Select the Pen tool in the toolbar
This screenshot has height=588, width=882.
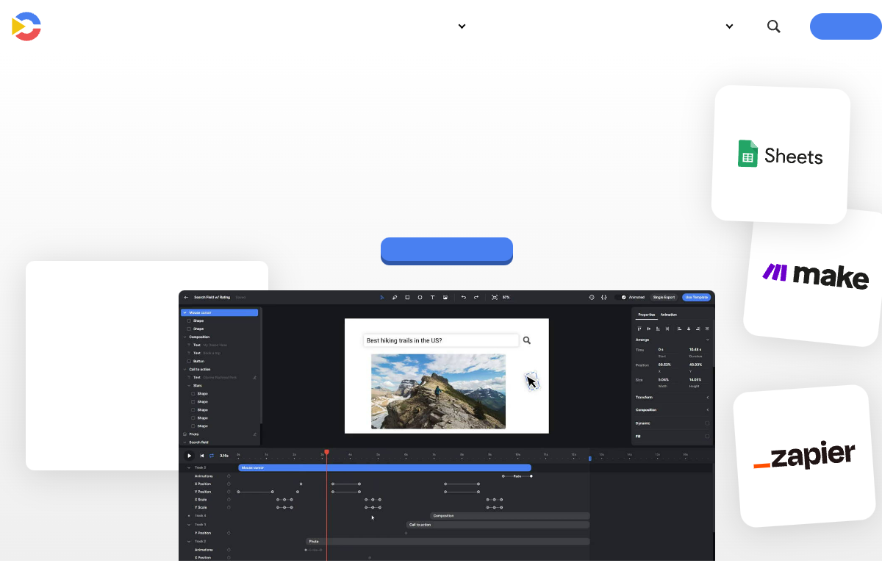tap(395, 297)
